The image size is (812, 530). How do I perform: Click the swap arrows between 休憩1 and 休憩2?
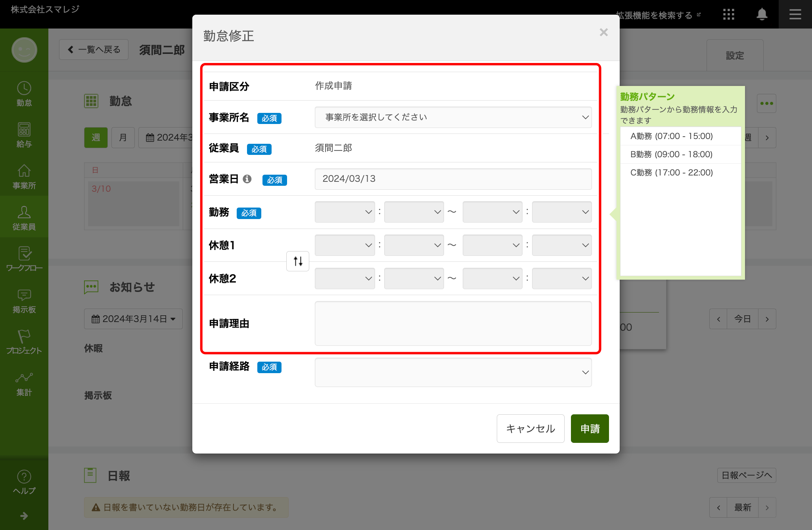(298, 261)
